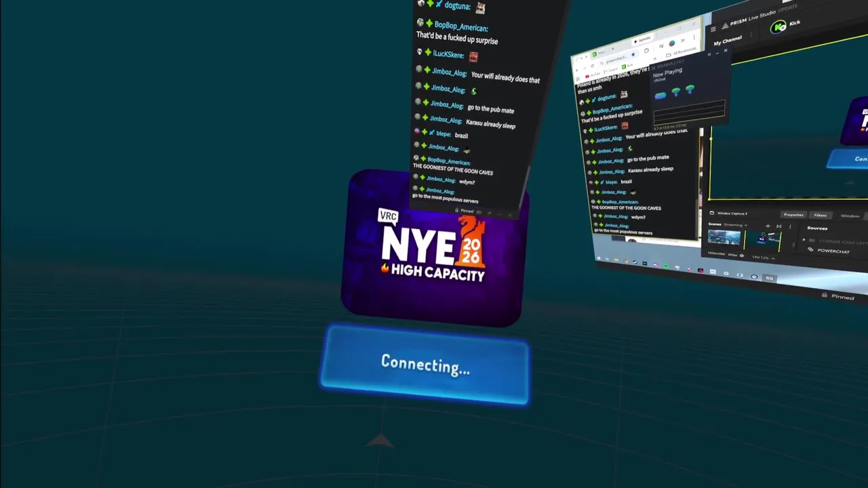Click the link icon beside POWERCHAT source

coord(810,249)
